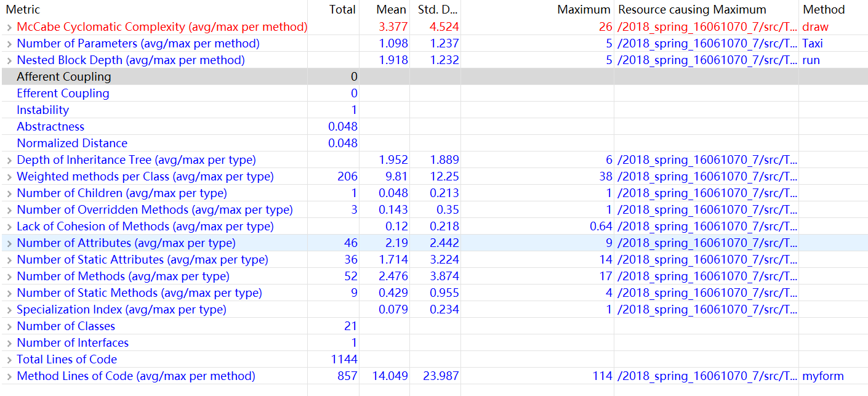This screenshot has width=868, height=396.
Task: Click Weighted methods total 206
Action: coord(347,177)
